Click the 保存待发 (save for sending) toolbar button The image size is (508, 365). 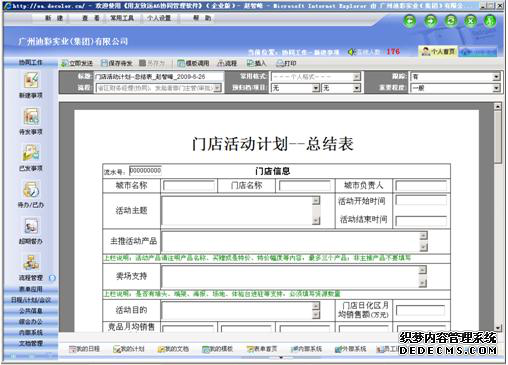tap(117, 63)
